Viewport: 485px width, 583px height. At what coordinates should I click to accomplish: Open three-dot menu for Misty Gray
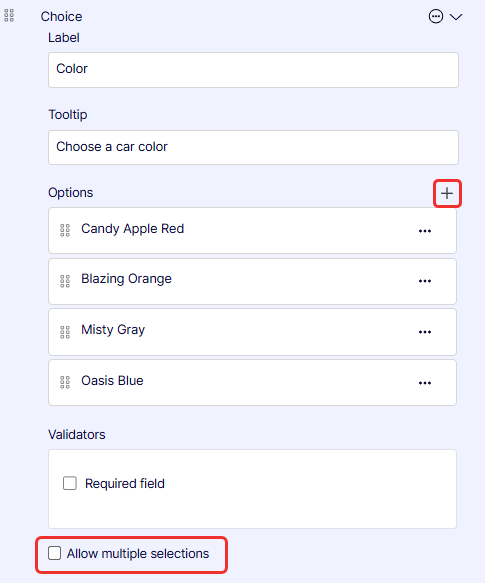[x=425, y=332]
